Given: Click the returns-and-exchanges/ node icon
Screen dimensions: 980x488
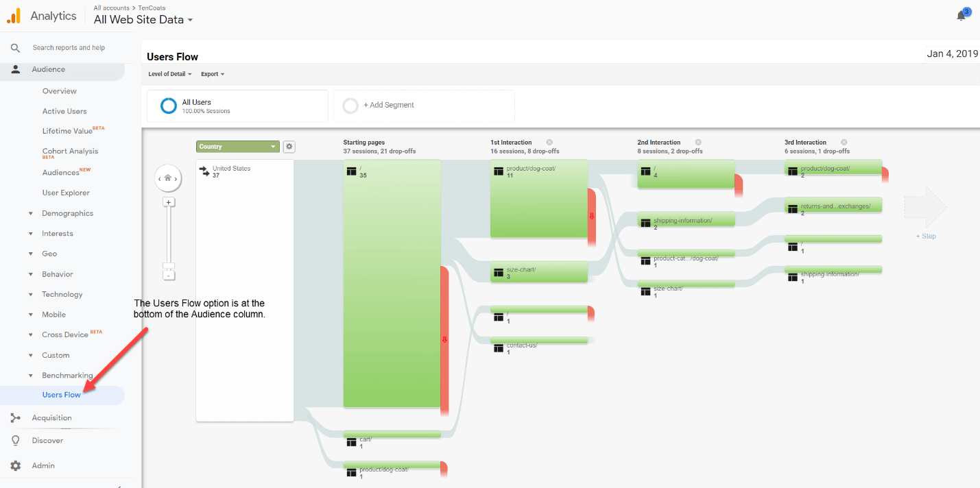Looking at the screenshot, I should (x=793, y=208).
